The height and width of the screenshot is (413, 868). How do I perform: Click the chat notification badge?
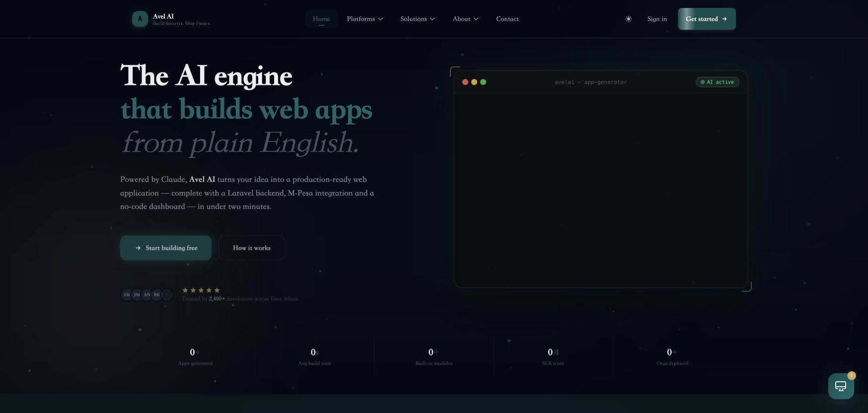[x=852, y=375]
